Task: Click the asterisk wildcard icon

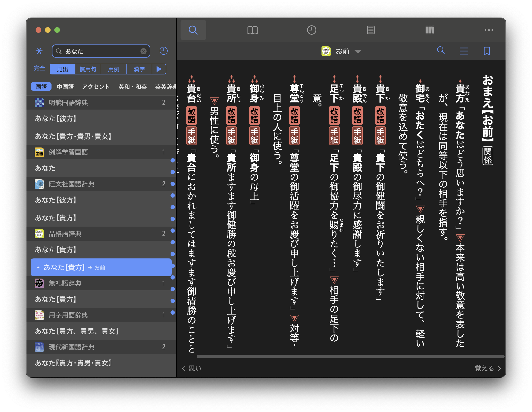Action: [39, 51]
